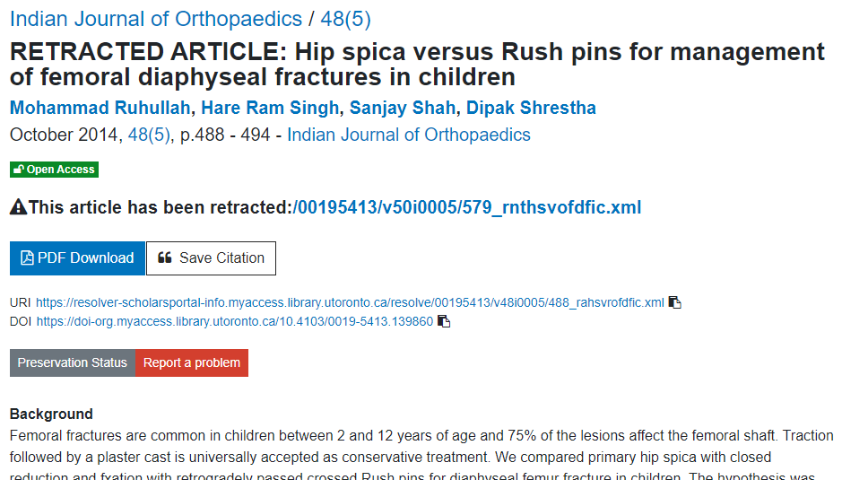View author Dipak Shrestha
Viewport: 868px width, 480px height.
click(531, 108)
